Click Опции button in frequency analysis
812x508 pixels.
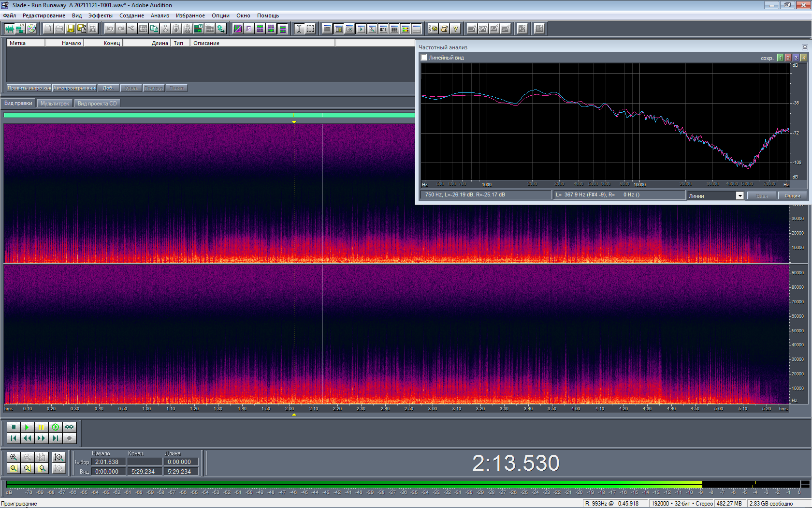(x=792, y=195)
